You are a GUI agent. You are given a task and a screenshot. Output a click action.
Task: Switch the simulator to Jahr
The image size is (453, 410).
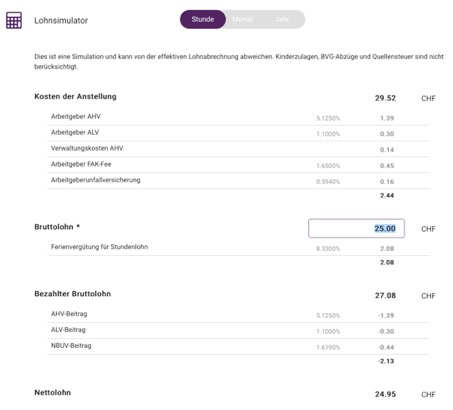(x=282, y=19)
